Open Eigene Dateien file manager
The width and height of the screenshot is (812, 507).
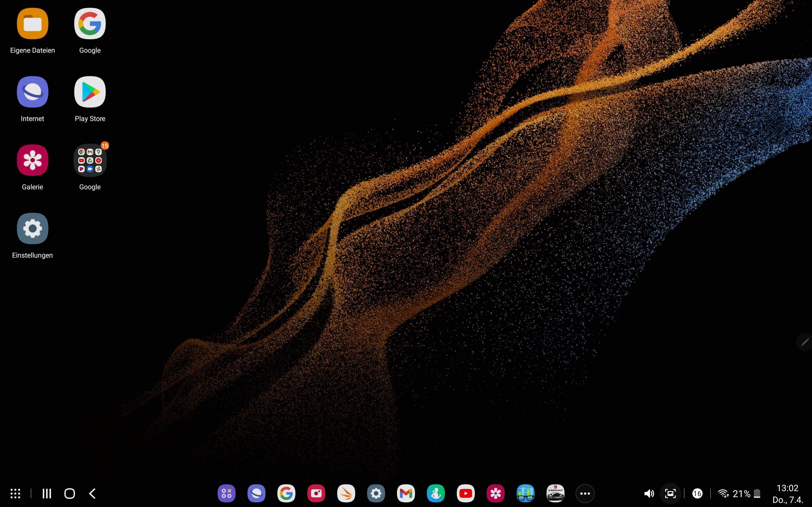(32, 24)
